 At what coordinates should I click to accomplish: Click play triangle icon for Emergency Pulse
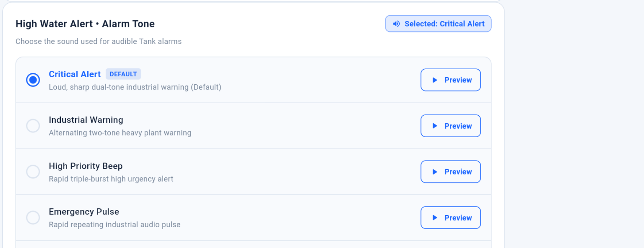coord(435,218)
